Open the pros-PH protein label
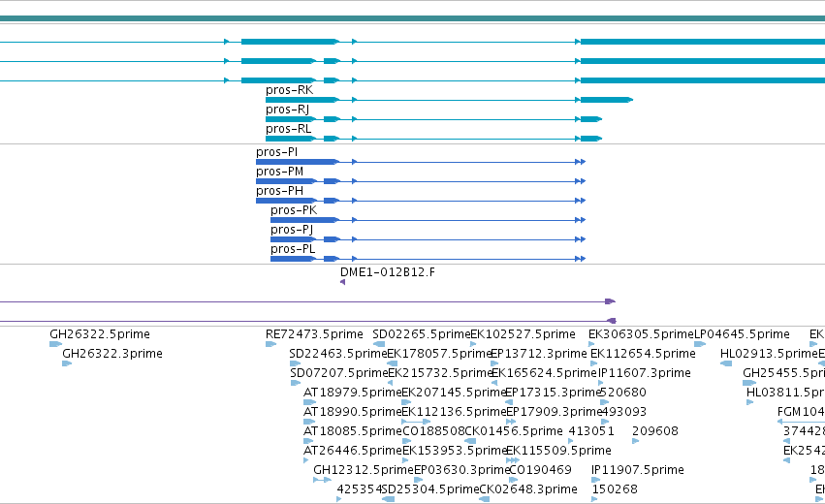The height and width of the screenshot is (504, 825). click(279, 191)
